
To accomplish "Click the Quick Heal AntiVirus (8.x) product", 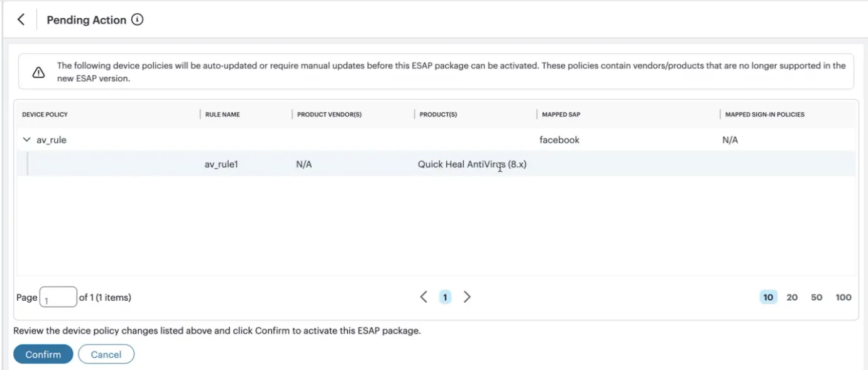I will pos(472,165).
